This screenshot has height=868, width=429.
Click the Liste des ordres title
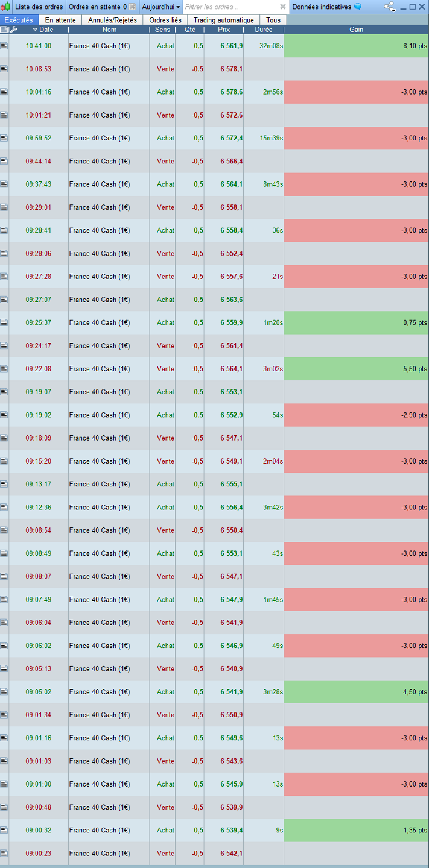pyautogui.click(x=39, y=7)
